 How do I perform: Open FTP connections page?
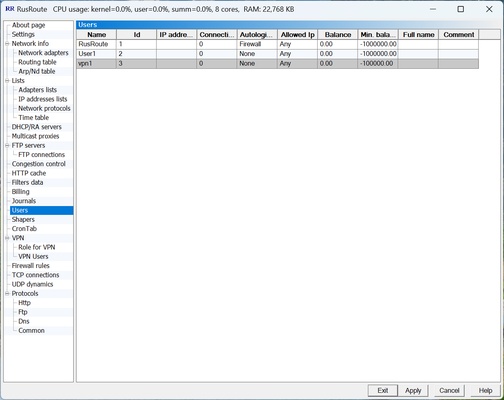point(41,155)
